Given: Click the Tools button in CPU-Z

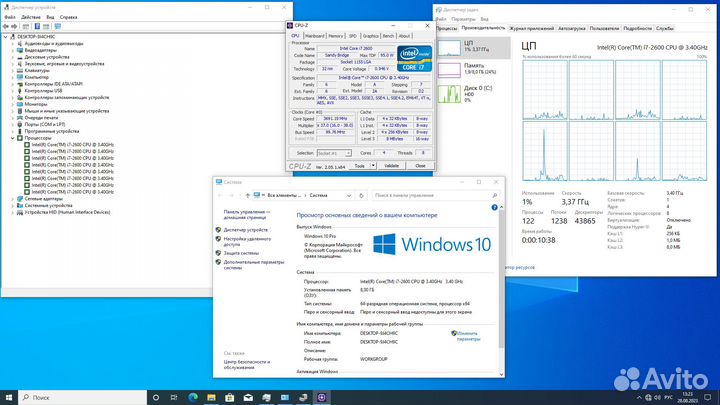Looking at the screenshot, I should click(x=360, y=166).
